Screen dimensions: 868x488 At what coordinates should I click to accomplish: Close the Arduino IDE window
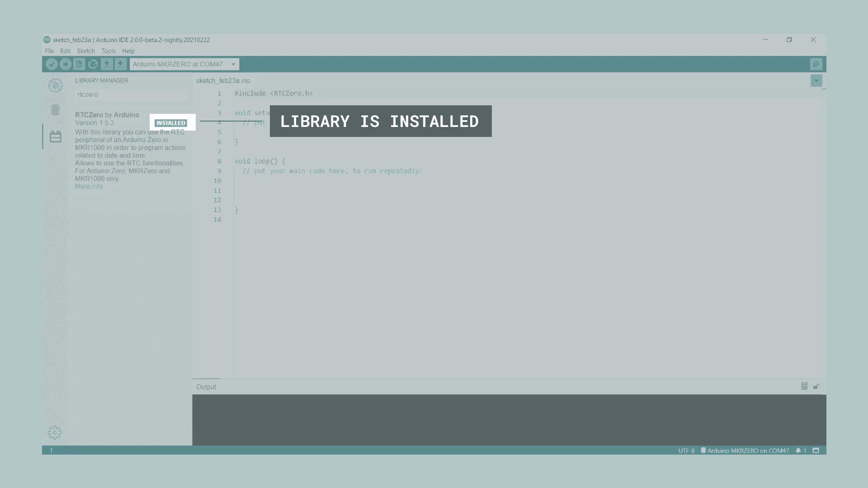click(x=813, y=40)
